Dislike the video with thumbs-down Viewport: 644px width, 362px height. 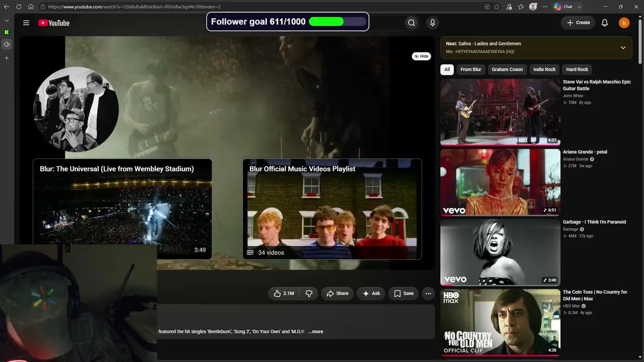pyautogui.click(x=309, y=294)
